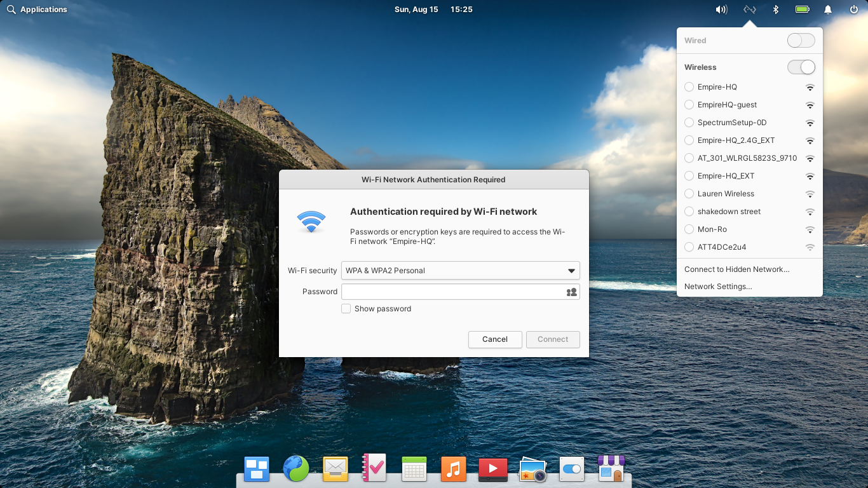
Task: Select the AT_301_WLRGL5823S_9710 radio button
Action: pos(689,158)
